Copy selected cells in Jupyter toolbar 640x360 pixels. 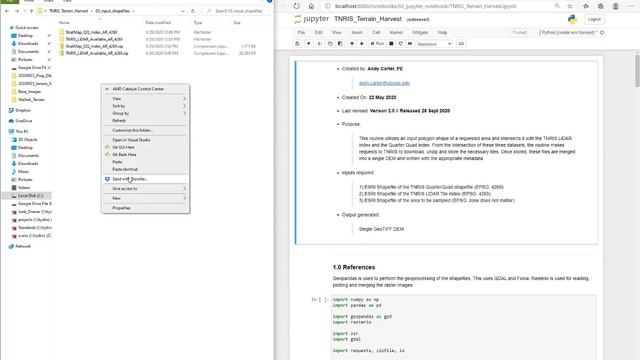pos(330,44)
